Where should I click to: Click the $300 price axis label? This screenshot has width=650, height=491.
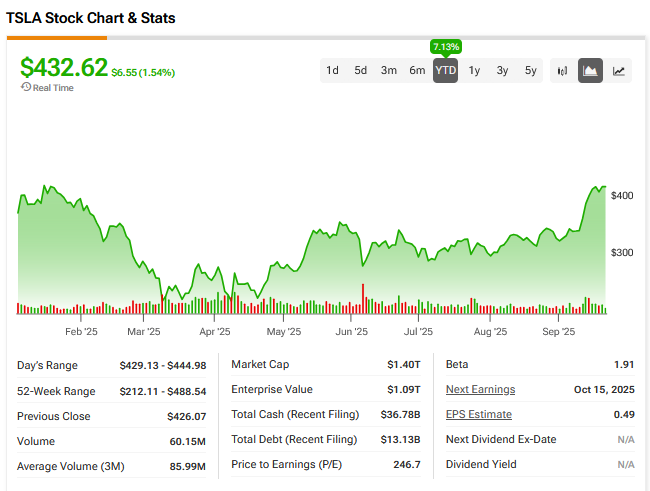[622, 252]
